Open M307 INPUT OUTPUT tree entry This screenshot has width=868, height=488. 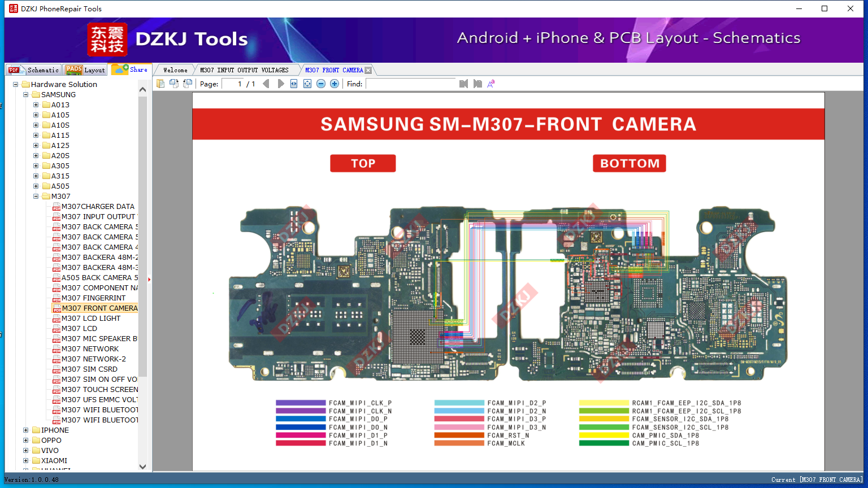[99, 217]
